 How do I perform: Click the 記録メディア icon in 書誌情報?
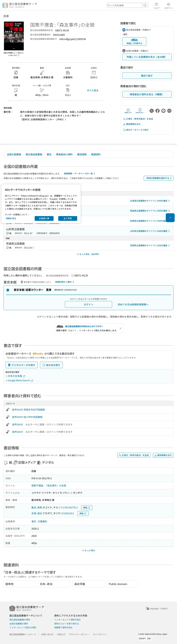tap(15, 462)
